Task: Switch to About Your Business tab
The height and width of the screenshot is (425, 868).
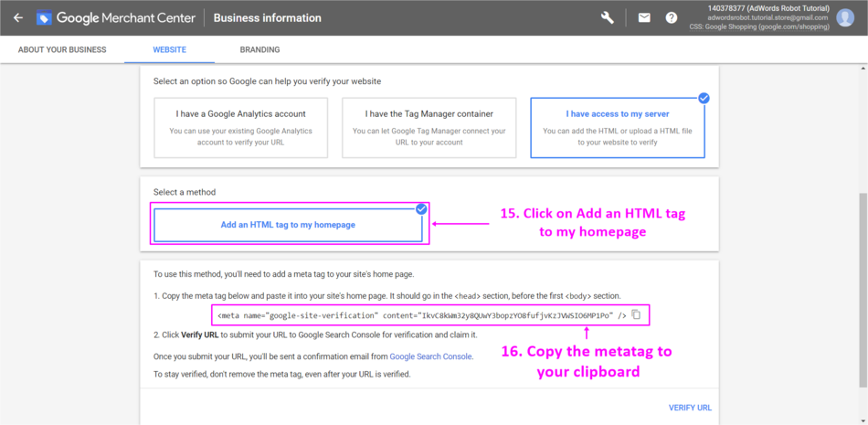Action: point(62,49)
